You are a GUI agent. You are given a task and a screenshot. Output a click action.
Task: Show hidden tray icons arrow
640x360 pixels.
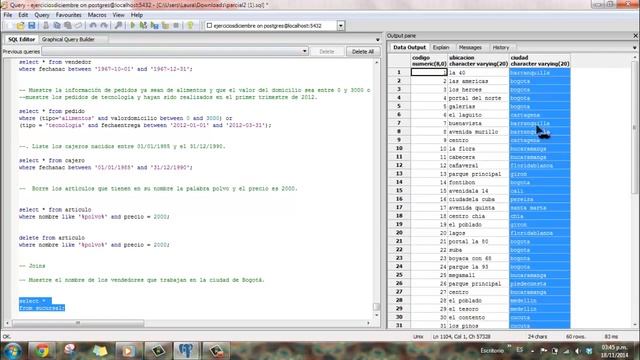(x=532, y=351)
